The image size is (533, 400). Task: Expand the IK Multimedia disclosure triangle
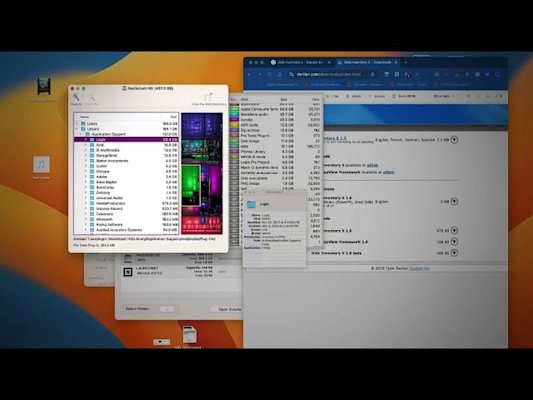click(x=86, y=150)
